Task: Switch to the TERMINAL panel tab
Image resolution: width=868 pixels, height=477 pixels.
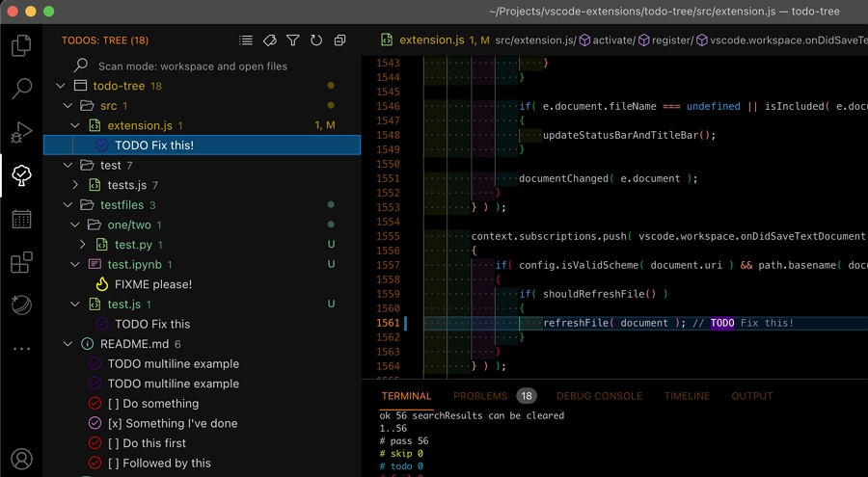Action: click(x=406, y=396)
